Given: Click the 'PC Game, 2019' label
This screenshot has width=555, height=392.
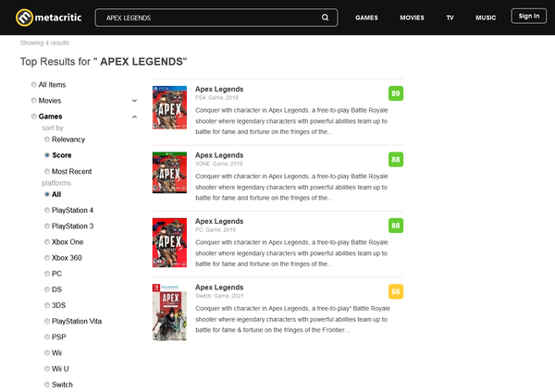Looking at the screenshot, I should pyautogui.click(x=216, y=230).
